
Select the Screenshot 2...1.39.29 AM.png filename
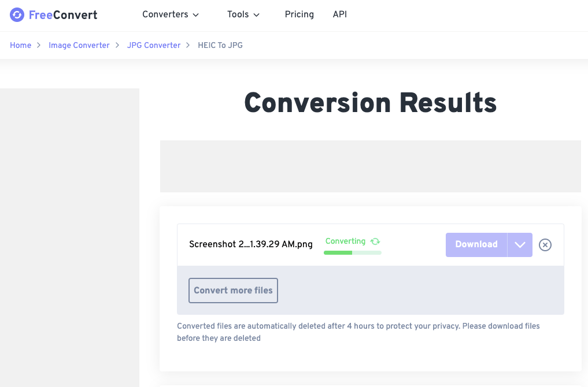[251, 245]
